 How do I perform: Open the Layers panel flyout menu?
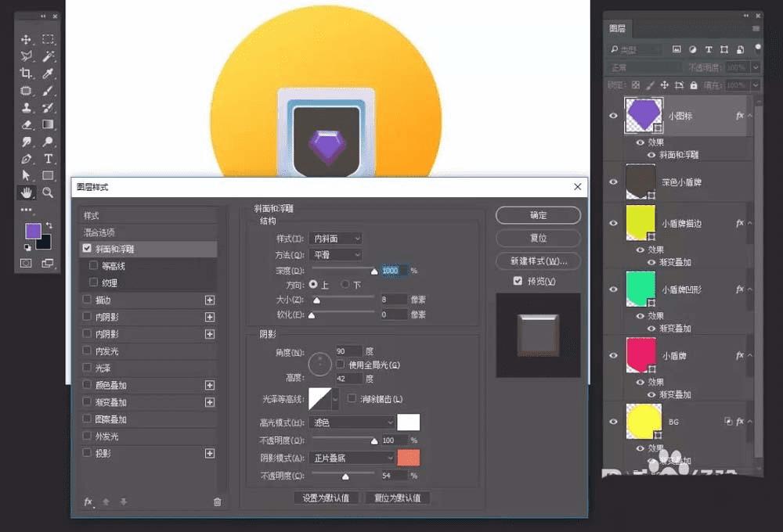point(756,29)
